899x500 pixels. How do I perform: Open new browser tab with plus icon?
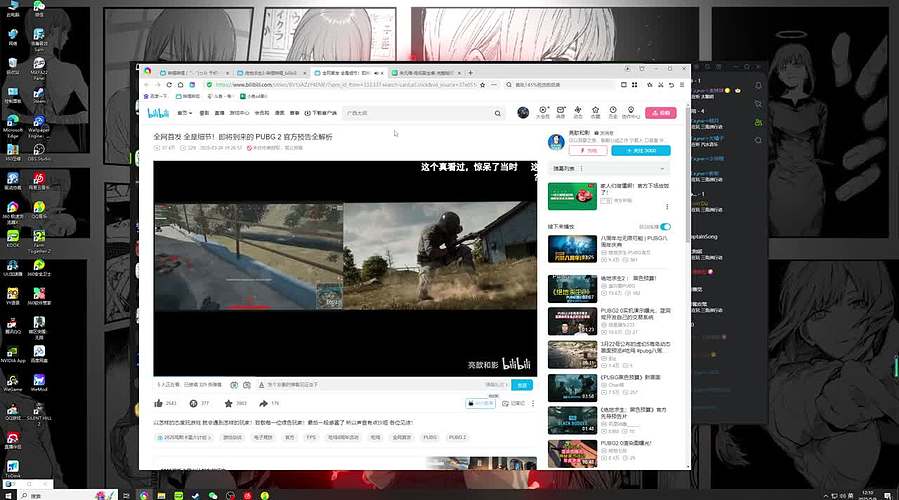[x=471, y=73]
